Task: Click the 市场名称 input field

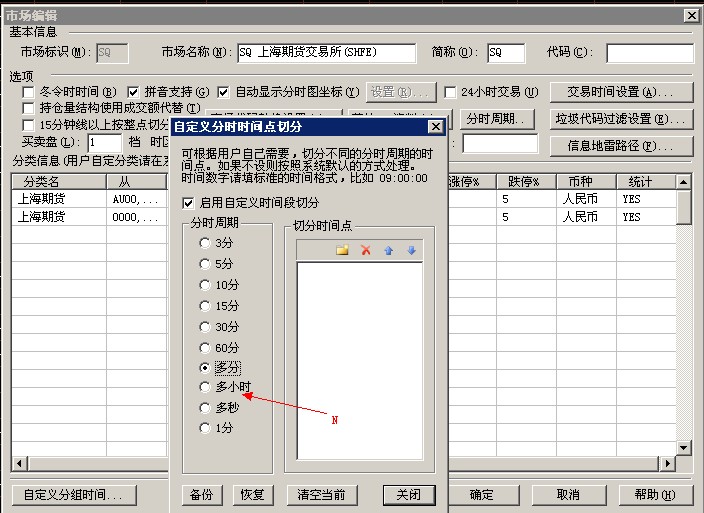Action: click(326, 53)
